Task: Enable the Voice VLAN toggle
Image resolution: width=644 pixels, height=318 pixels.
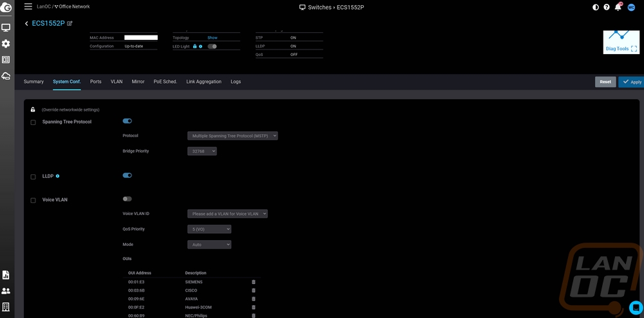Action: click(x=127, y=199)
